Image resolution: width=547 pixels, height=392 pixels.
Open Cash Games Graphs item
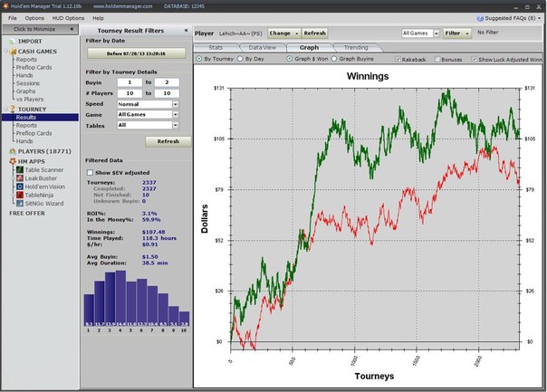coord(26,91)
